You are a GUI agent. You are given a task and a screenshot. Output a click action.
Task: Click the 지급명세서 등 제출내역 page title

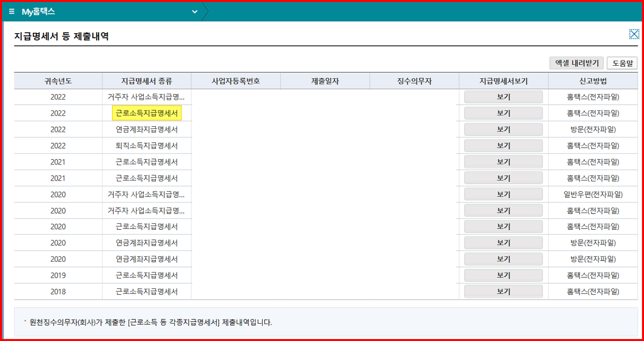pyautogui.click(x=62, y=36)
